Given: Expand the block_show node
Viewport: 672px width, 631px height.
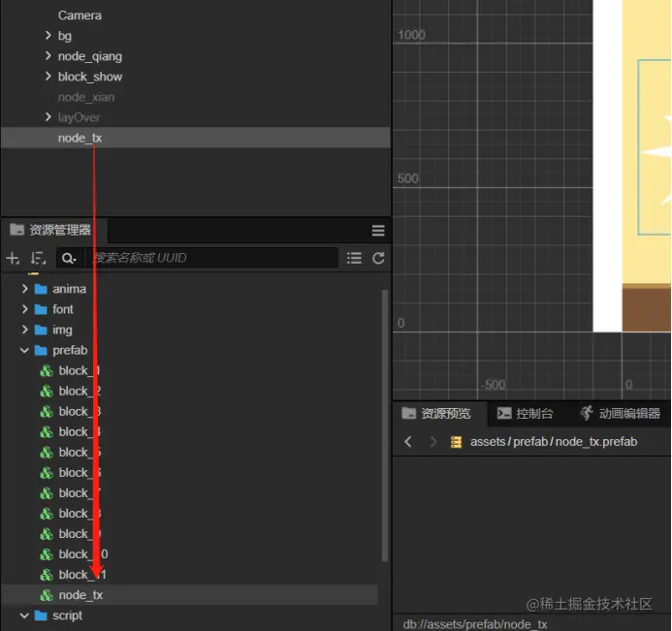Looking at the screenshot, I should coord(48,77).
